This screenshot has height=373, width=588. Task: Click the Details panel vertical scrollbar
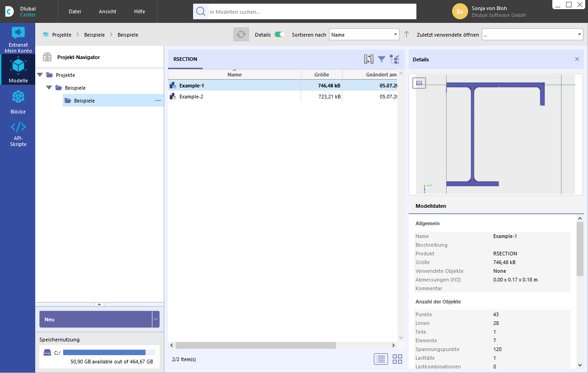tap(580, 249)
